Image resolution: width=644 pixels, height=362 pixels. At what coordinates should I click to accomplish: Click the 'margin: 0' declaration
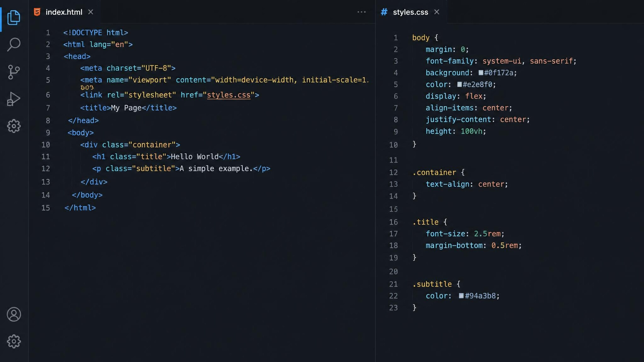coord(447,50)
